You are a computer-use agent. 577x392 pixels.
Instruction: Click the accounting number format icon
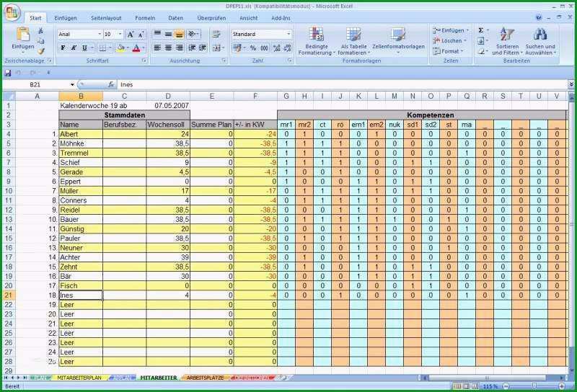[237, 48]
